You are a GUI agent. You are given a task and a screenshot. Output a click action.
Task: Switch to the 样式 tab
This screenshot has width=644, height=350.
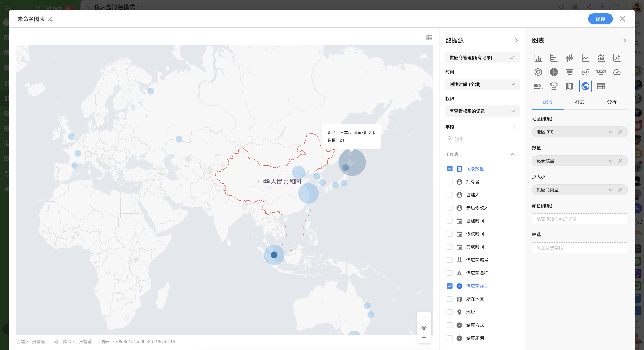point(580,102)
